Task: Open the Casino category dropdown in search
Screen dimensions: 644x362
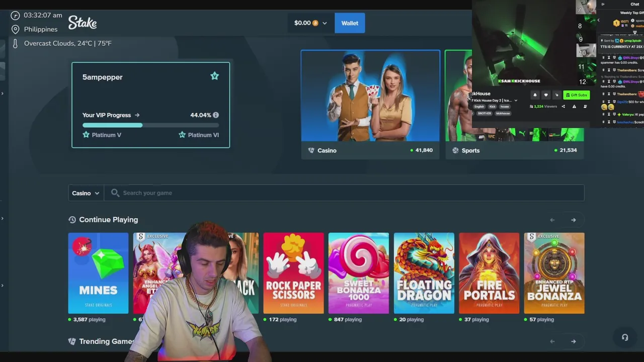Action: 86,193
